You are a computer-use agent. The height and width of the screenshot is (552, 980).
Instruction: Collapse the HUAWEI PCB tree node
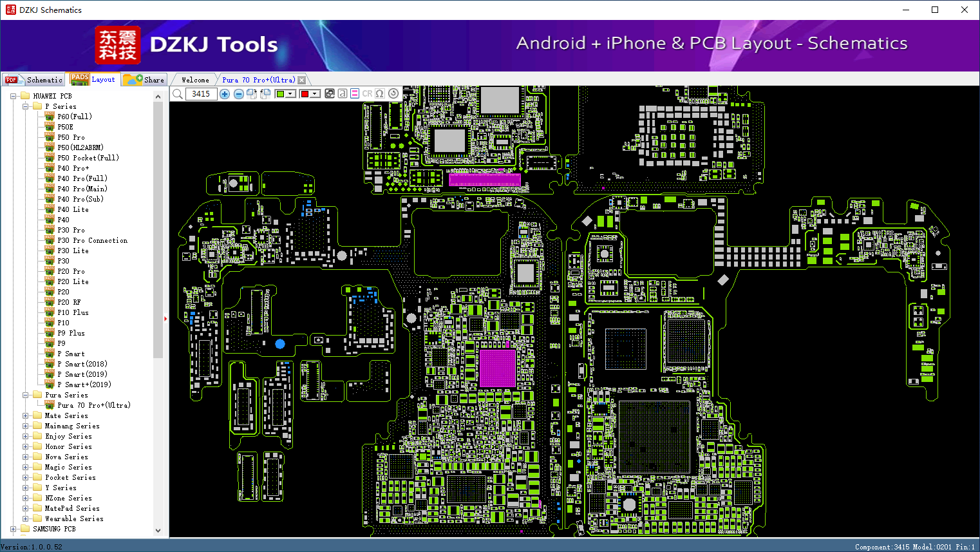click(13, 96)
